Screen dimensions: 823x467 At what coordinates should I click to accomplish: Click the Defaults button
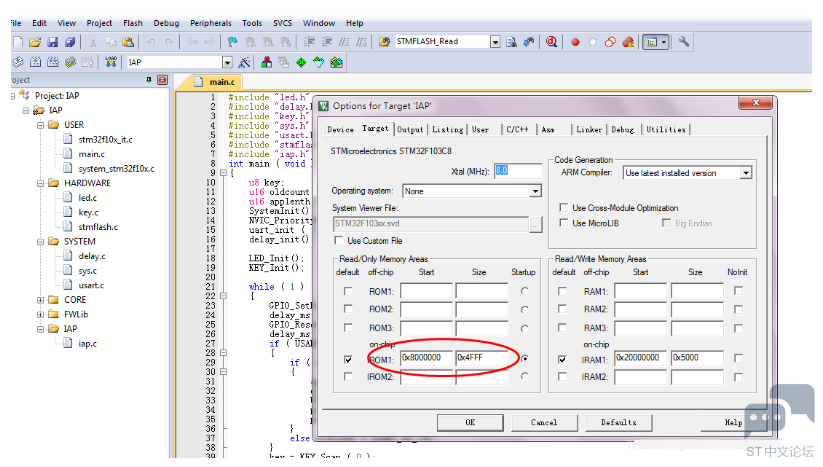[x=619, y=422]
